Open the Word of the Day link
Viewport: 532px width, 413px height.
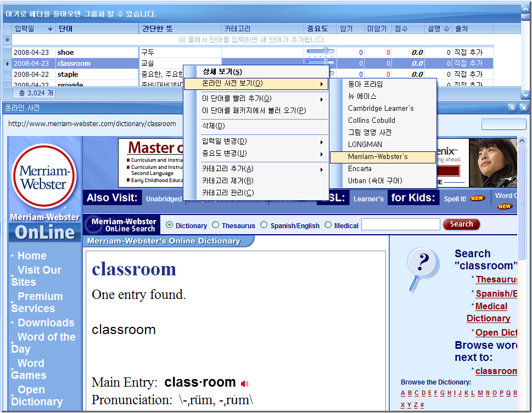pos(43,343)
